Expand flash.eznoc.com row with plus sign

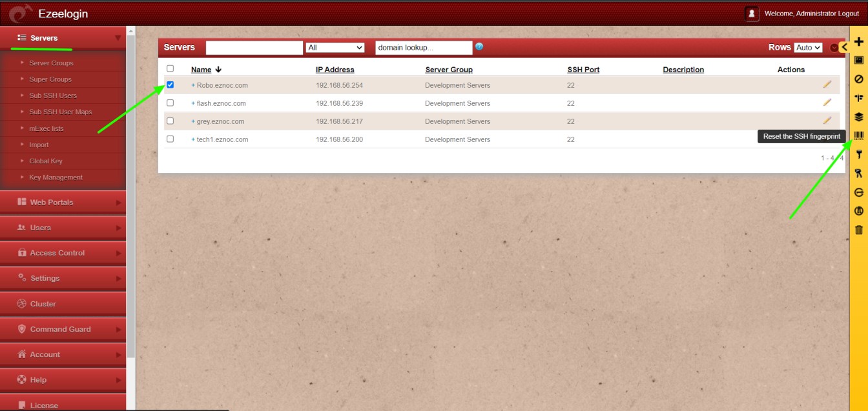pos(192,103)
